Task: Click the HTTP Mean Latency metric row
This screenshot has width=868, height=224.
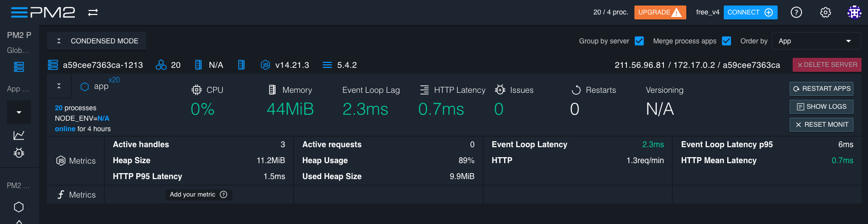Action: click(767, 161)
